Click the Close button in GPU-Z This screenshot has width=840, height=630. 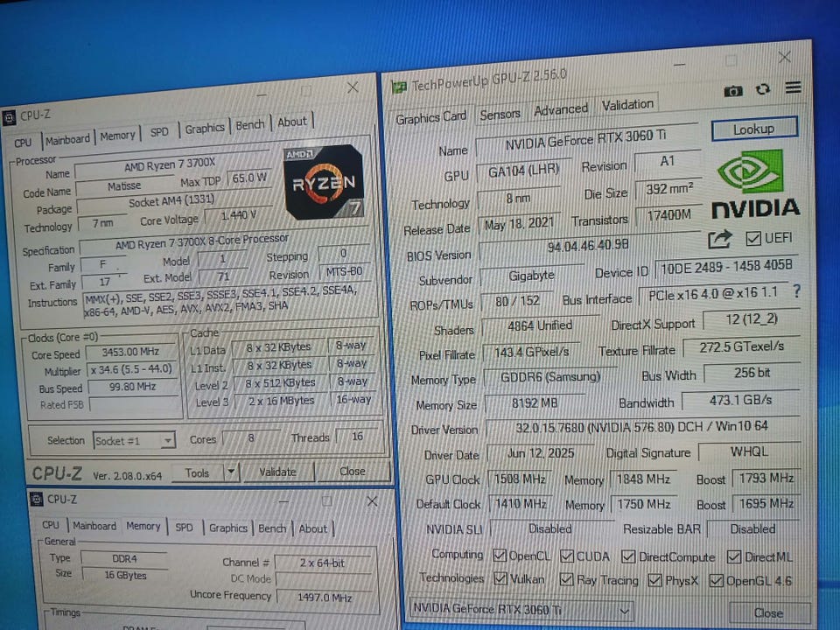[769, 612]
